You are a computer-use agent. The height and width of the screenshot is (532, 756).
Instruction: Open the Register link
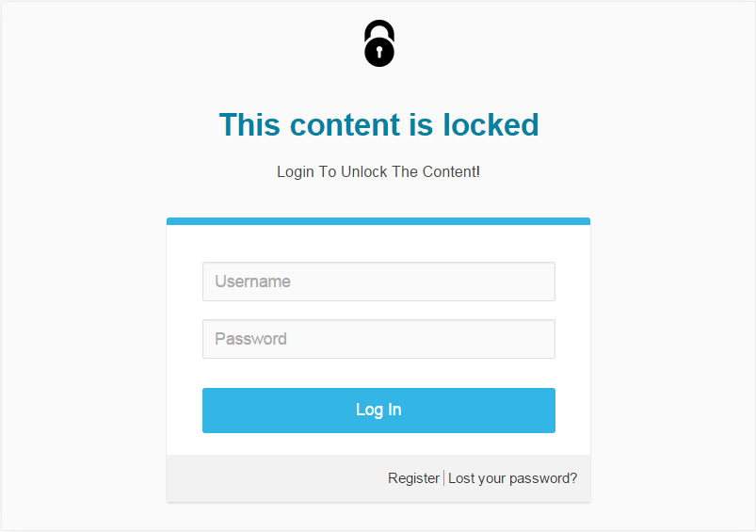click(x=413, y=478)
